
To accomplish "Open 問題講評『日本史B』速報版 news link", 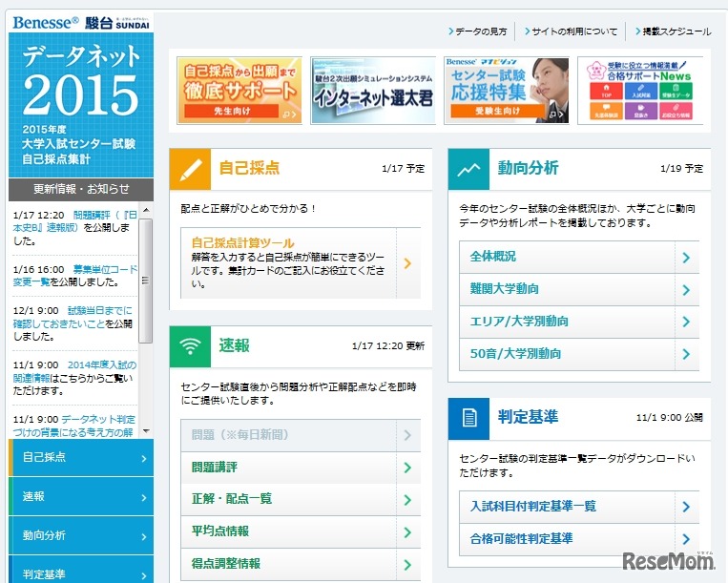I will [75, 221].
